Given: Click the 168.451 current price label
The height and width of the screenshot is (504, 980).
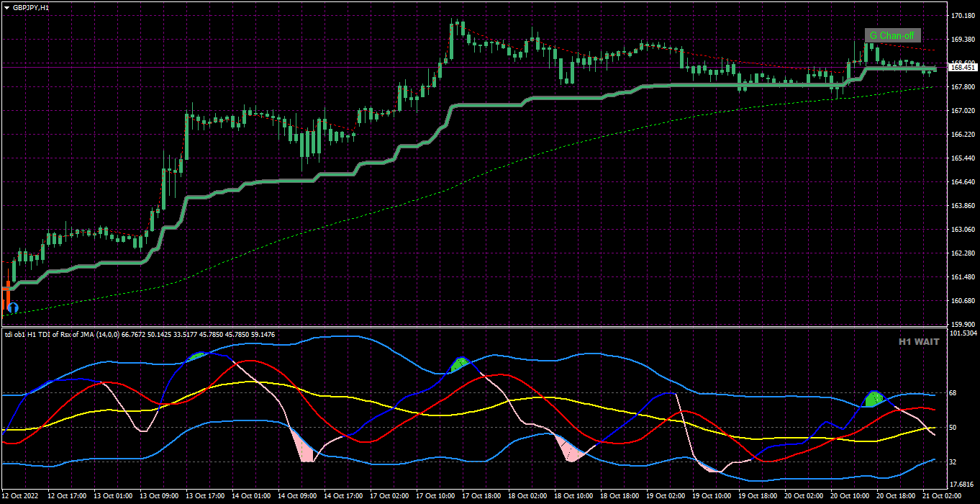Looking at the screenshot, I should pos(963,67).
